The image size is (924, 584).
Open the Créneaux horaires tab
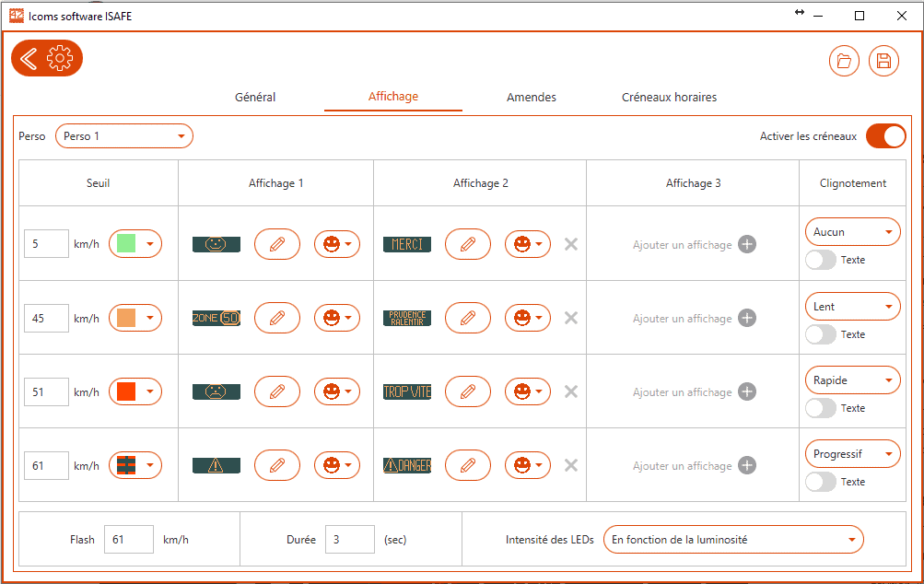pos(669,97)
